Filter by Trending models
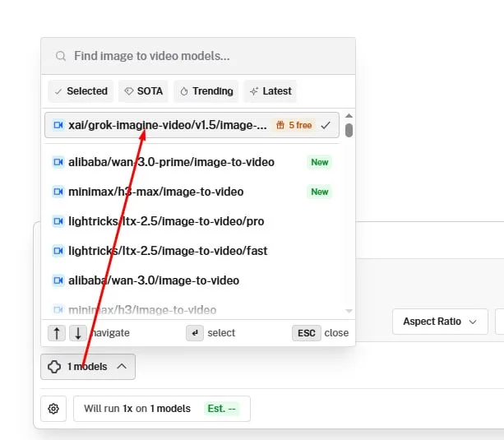The width and height of the screenshot is (504, 440). (x=206, y=91)
